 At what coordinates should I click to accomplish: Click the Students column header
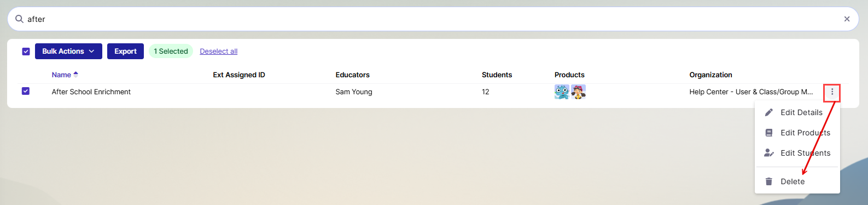click(x=497, y=75)
